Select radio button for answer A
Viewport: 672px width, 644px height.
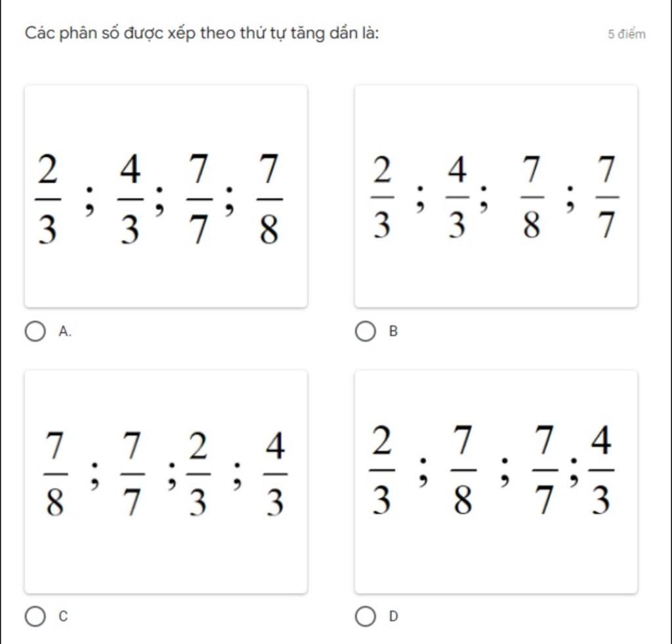pyautogui.click(x=35, y=331)
